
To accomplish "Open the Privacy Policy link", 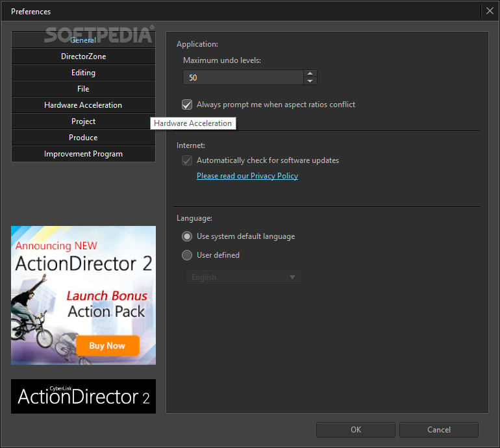I will [x=247, y=176].
